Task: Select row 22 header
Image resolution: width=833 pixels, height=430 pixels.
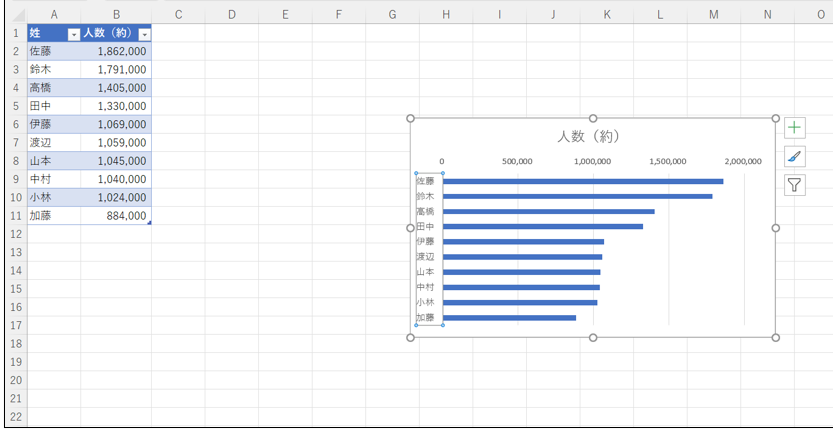Action: pyautogui.click(x=15, y=416)
